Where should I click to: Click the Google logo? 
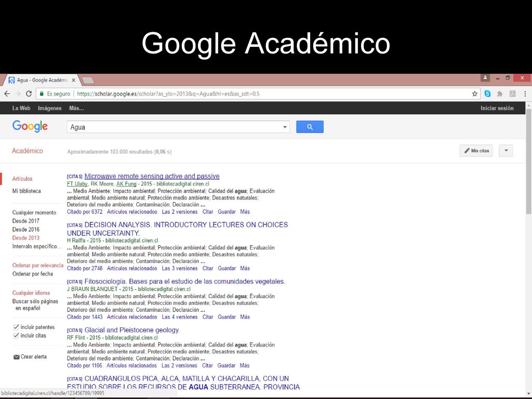click(x=30, y=126)
